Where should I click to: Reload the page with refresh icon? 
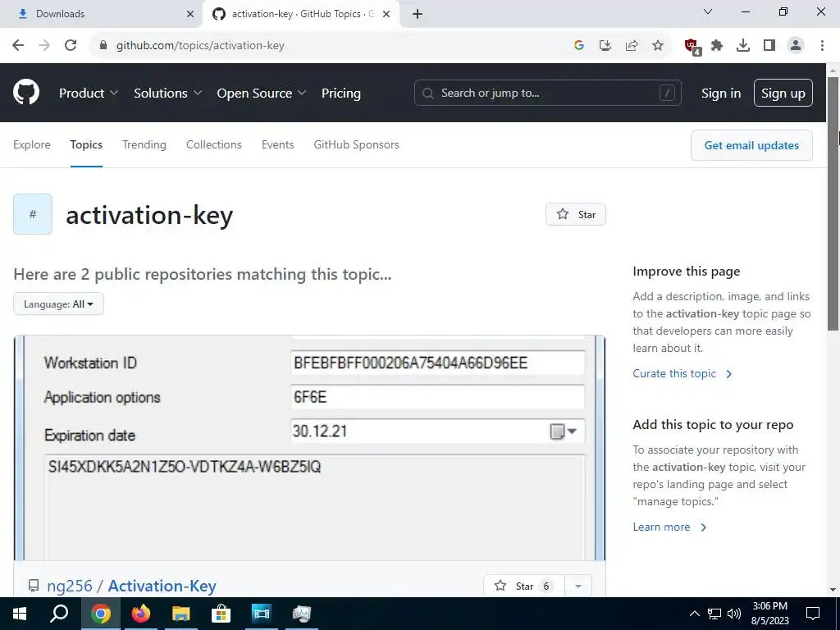coord(71,46)
